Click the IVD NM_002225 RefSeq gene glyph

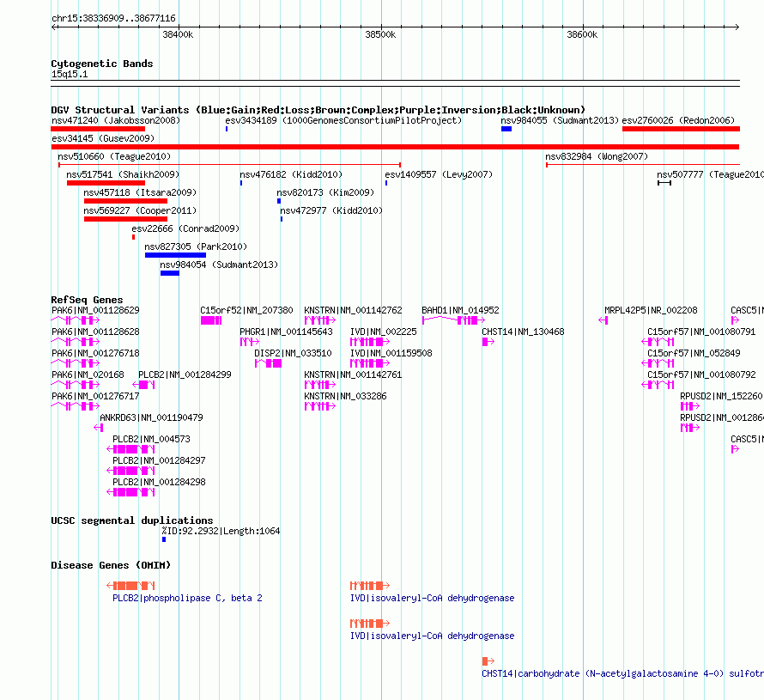point(370,342)
